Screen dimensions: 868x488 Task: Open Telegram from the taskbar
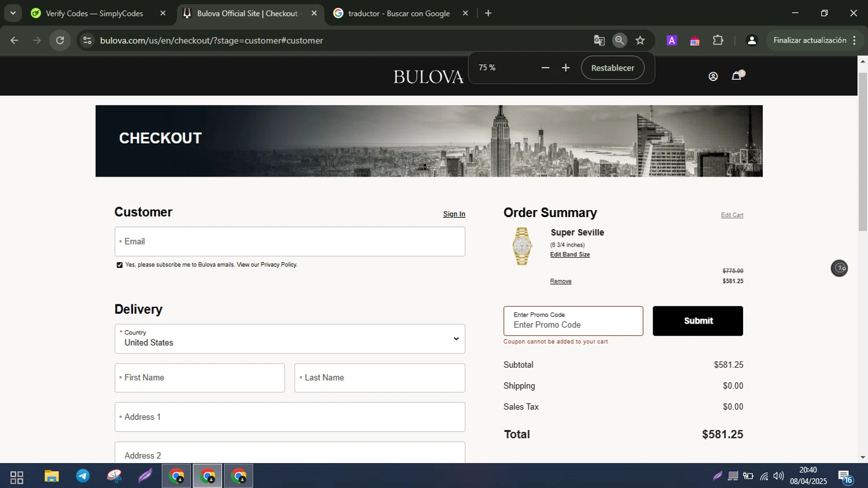(x=83, y=476)
